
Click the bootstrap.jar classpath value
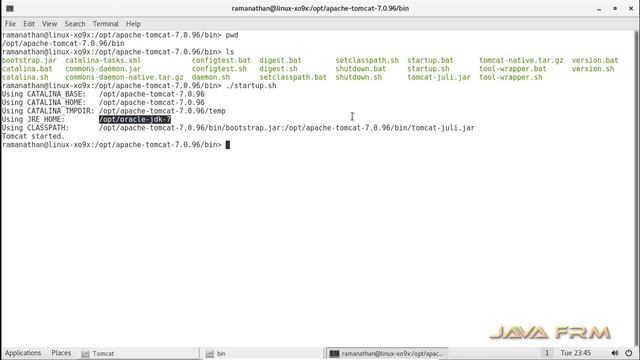(287, 128)
